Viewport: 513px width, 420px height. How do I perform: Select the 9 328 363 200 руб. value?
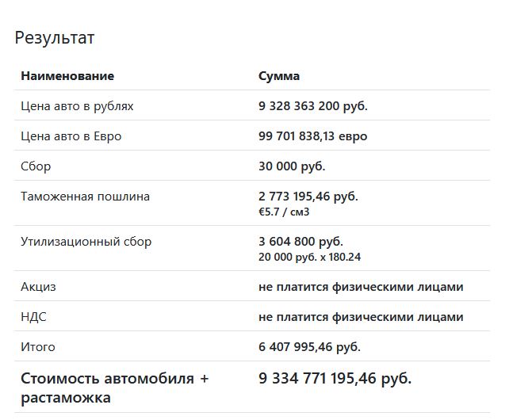point(313,106)
